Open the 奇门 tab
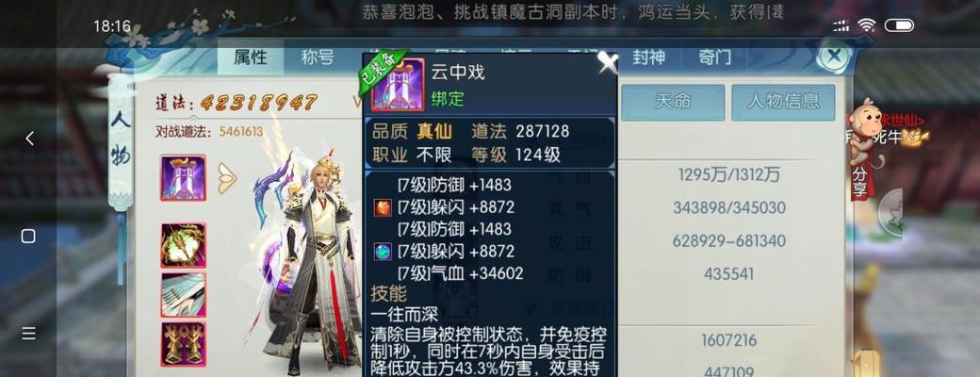Screen dimensions: 980x377 point(714,57)
